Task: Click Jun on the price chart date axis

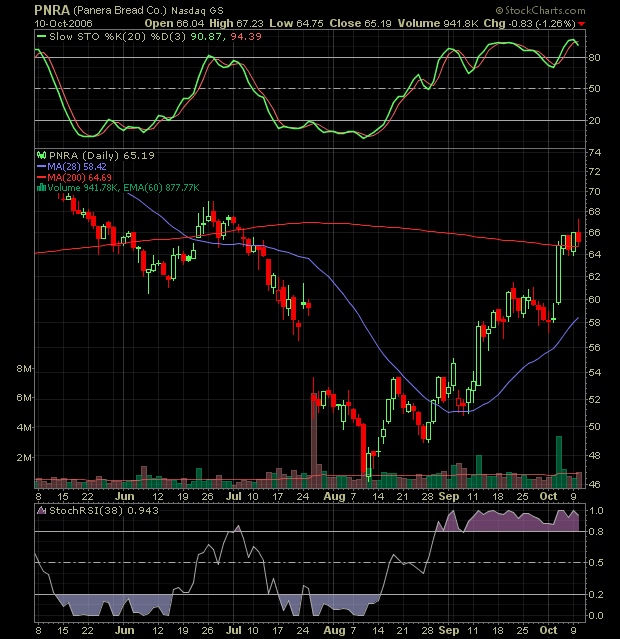Action: tap(124, 496)
